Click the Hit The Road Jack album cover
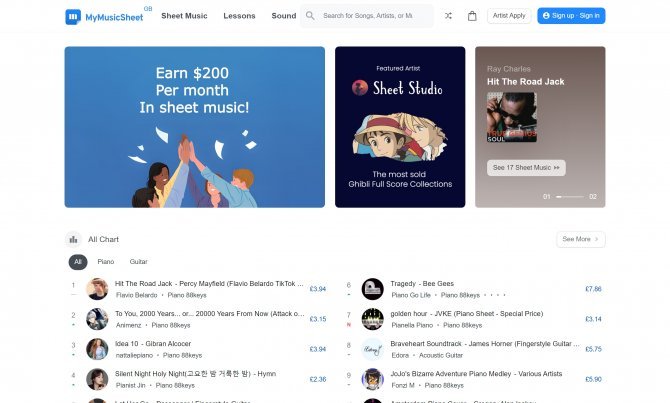Screen dimensions: 670x403 pos(511,117)
